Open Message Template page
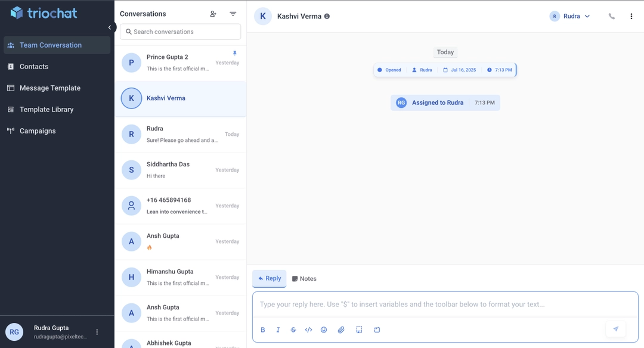Image resolution: width=644 pixels, height=348 pixels. (x=57, y=88)
